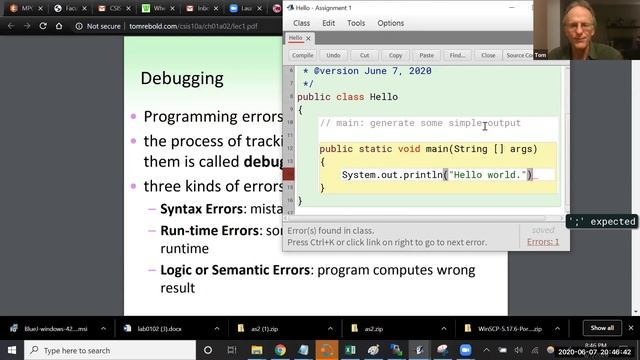Close the Fac browser tab
Image resolution: width=640 pixels, height=360 pixels.
[84, 8]
